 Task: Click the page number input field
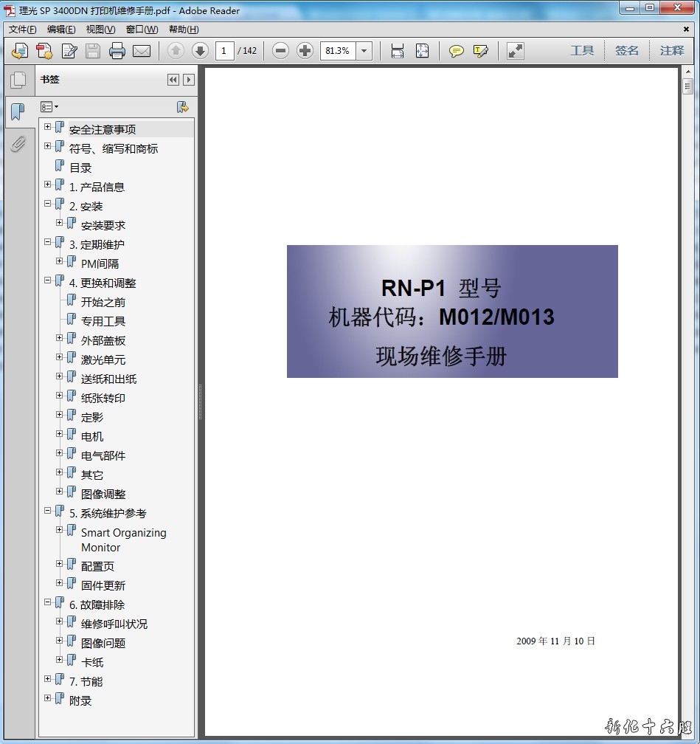(225, 51)
